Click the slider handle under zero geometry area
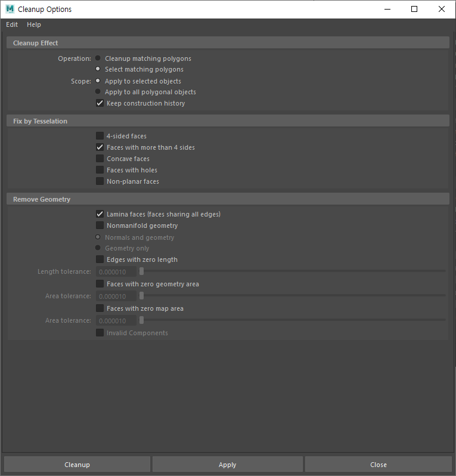This screenshot has height=476, width=456. 141,295
